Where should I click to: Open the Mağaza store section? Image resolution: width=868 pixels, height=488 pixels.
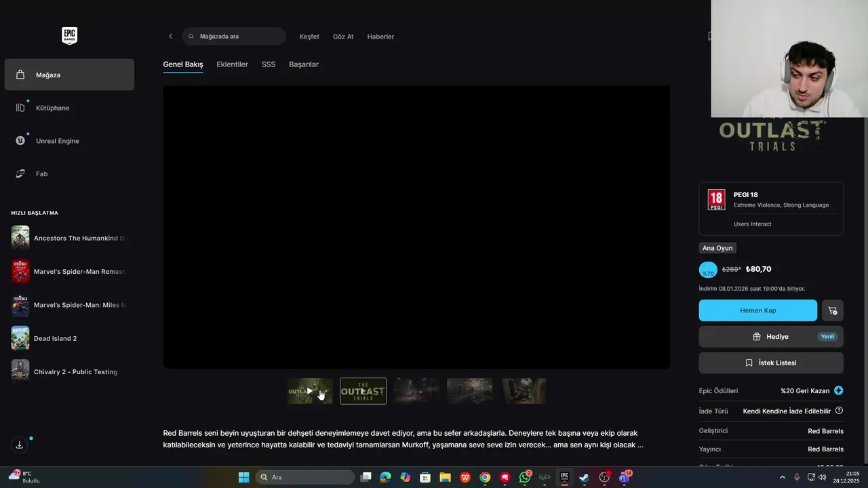pos(69,75)
